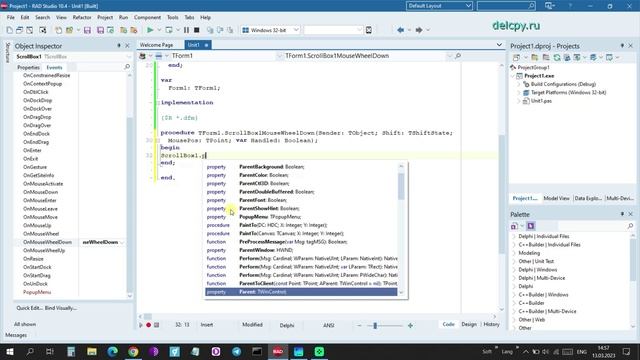Select PopupMenu: TPopupMenu in completion list
The image size is (640, 360).
(x=301, y=217)
